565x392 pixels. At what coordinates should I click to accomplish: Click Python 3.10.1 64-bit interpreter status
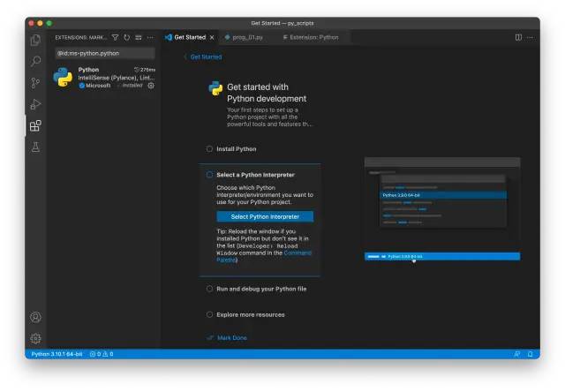click(56, 354)
